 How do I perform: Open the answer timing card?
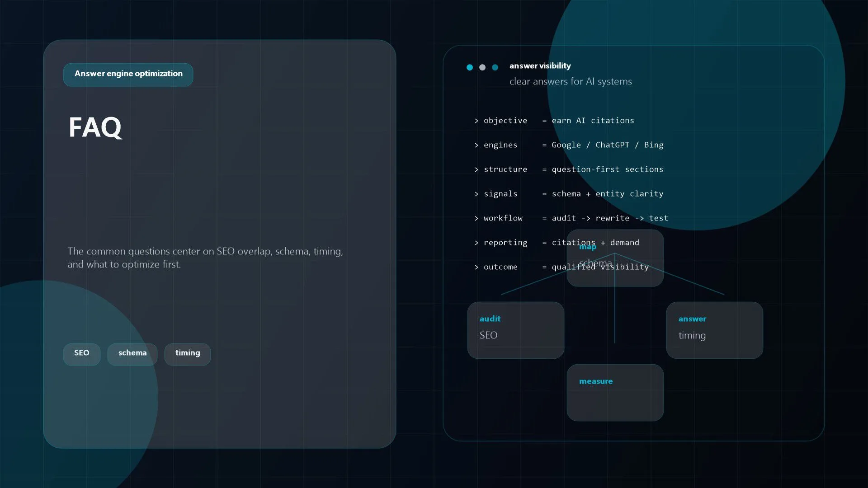pyautogui.click(x=715, y=330)
